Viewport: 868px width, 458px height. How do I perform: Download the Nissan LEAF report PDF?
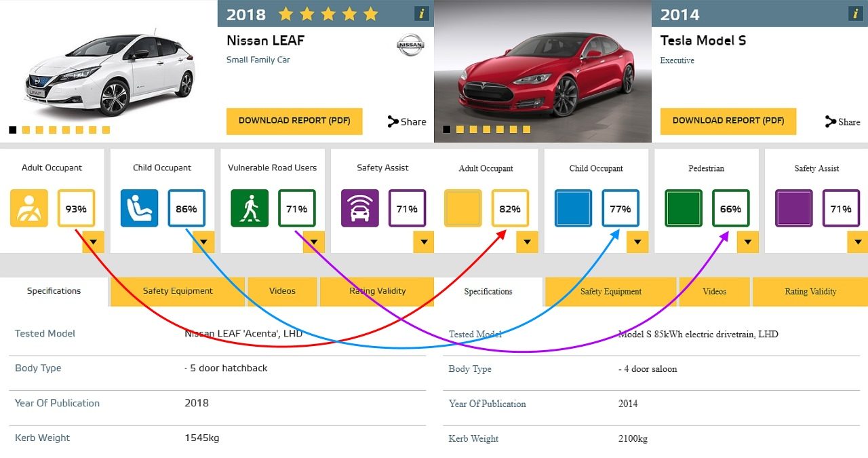click(294, 121)
